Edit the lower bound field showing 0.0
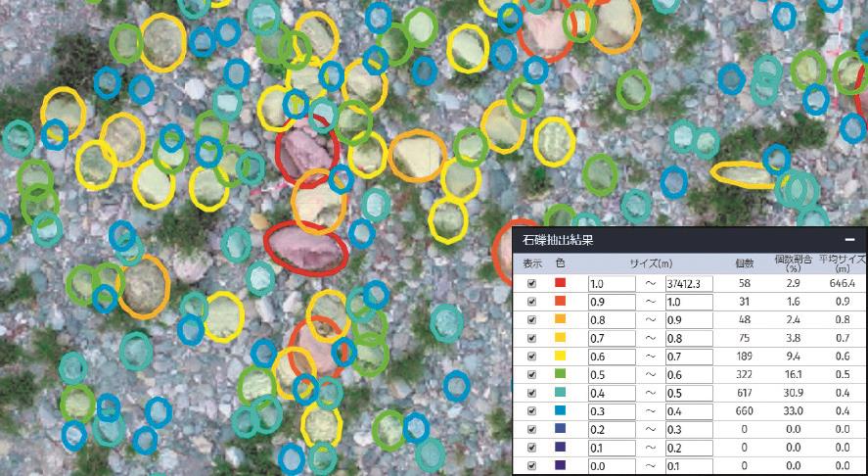 612,465
